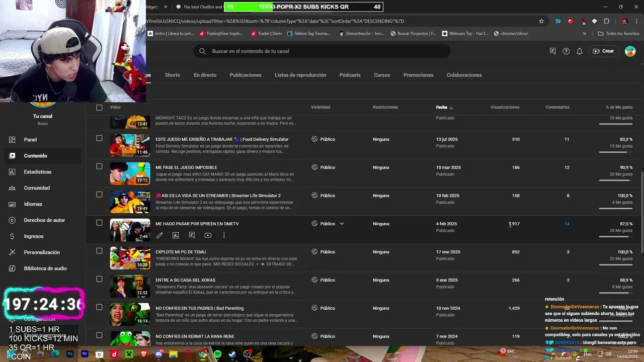Open Minecraft from the taskbar
This screenshot has height=362, width=644.
coord(129,354)
